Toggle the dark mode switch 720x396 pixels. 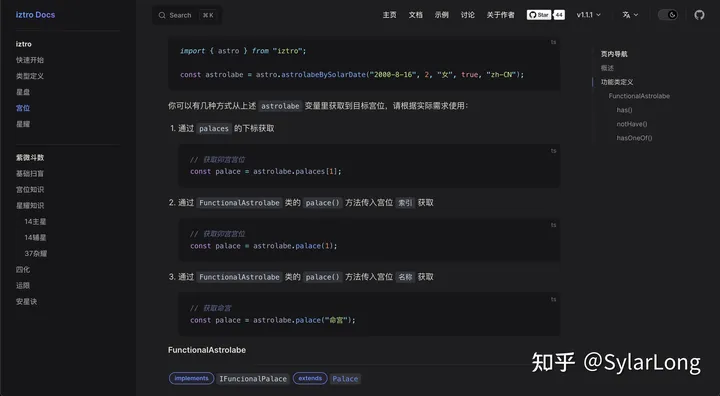668,15
